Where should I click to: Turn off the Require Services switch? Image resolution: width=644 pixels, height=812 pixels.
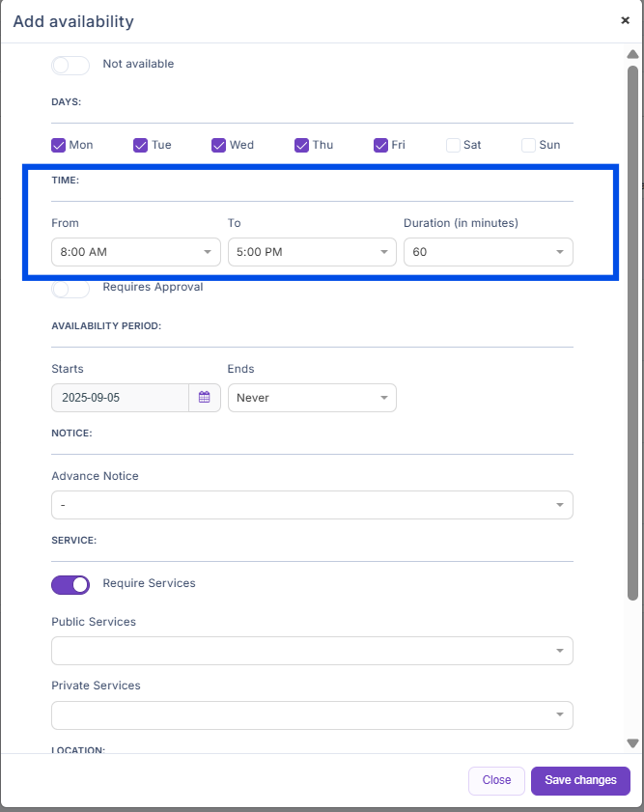[70, 584]
